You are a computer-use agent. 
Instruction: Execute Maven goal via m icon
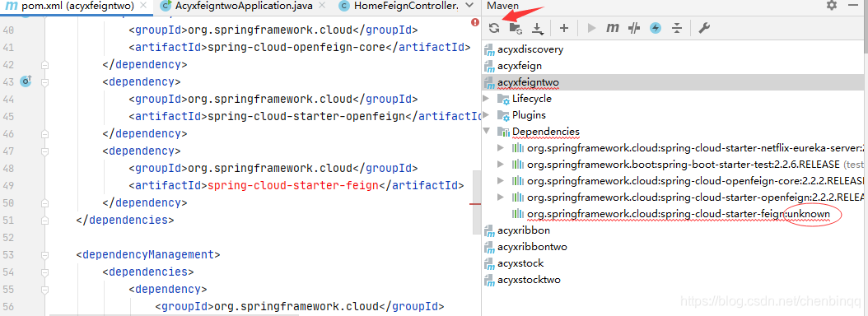(612, 28)
